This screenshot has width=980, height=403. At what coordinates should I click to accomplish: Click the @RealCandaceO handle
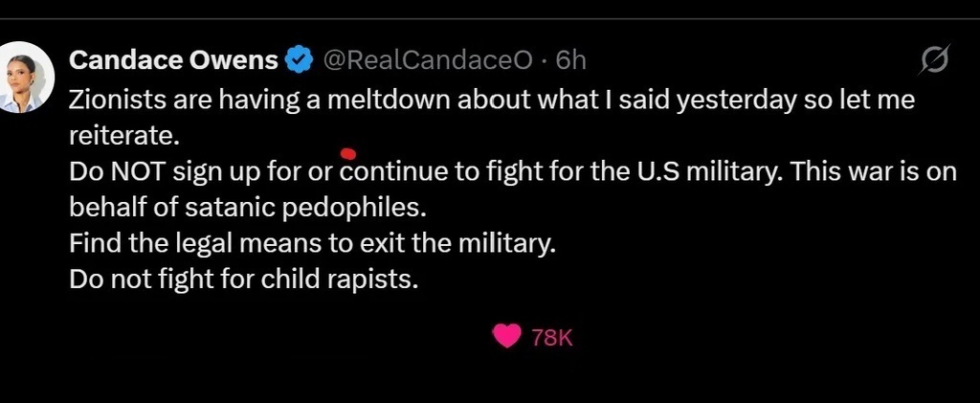click(428, 60)
